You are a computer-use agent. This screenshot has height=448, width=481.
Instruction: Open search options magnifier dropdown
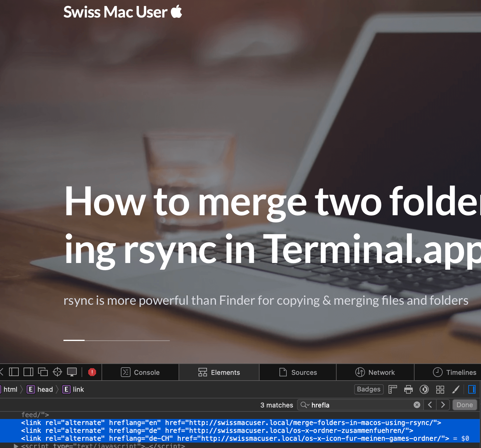tap(305, 405)
